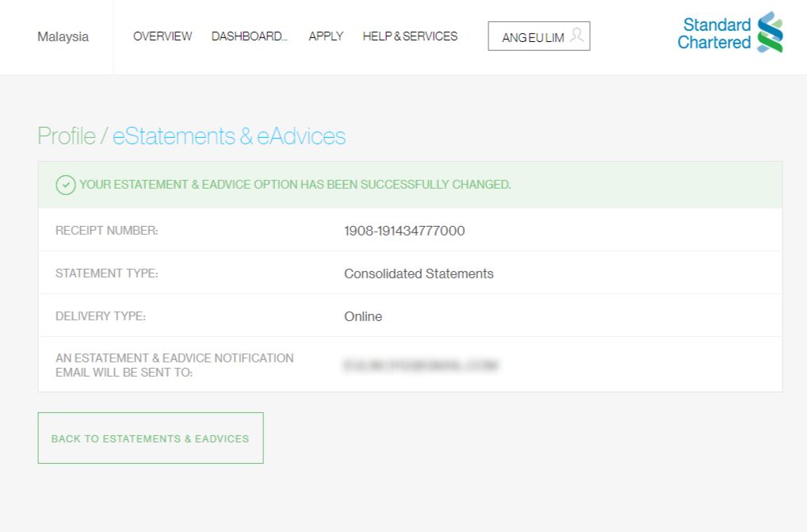Click the Consolidated Statements value
807x532 pixels.
418,274
